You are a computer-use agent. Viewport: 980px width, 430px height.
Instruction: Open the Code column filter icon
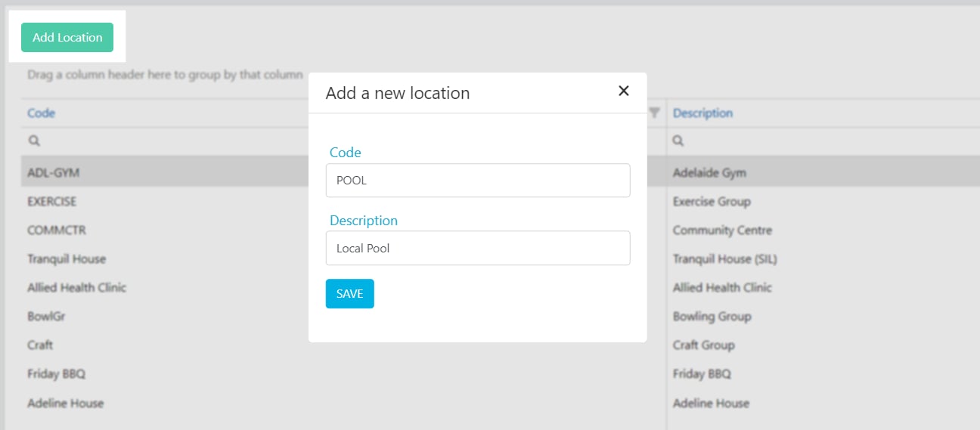655,113
